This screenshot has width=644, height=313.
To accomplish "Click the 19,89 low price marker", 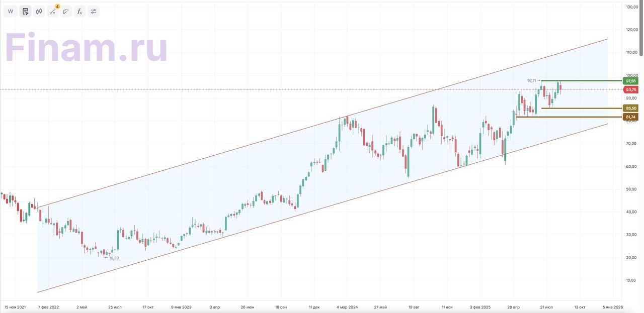I will (114, 258).
